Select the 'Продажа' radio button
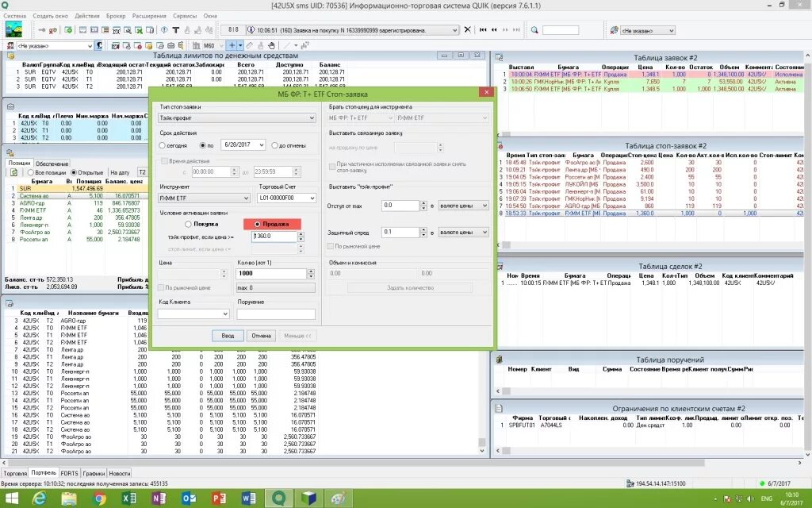The image size is (812, 508). (258, 224)
